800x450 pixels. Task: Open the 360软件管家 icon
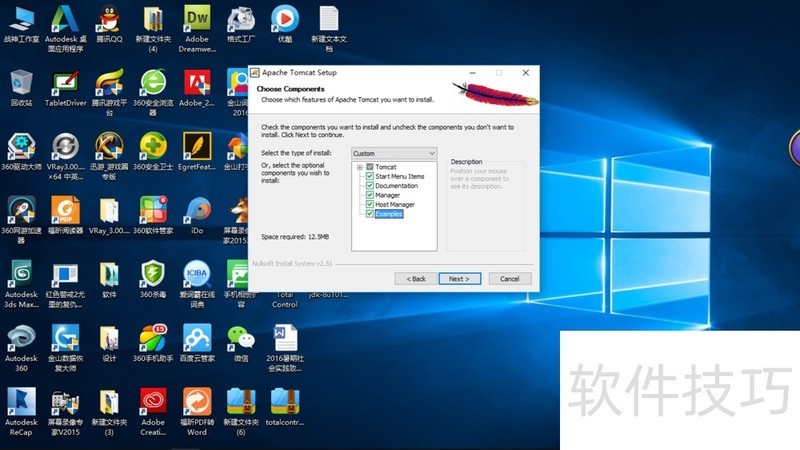click(153, 212)
